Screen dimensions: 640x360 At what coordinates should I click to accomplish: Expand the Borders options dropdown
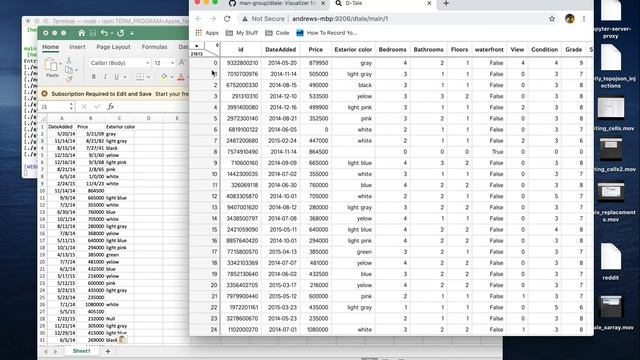click(x=148, y=77)
